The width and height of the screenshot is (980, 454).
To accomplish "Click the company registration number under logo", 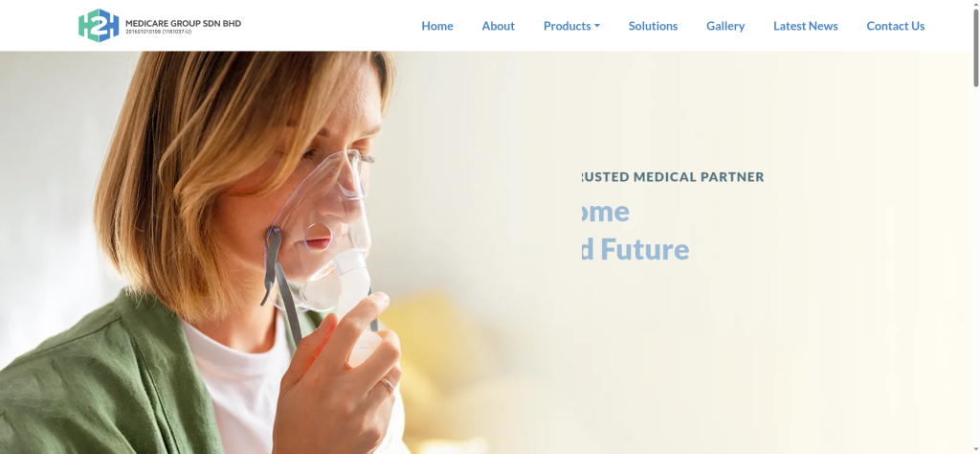I will (158, 32).
